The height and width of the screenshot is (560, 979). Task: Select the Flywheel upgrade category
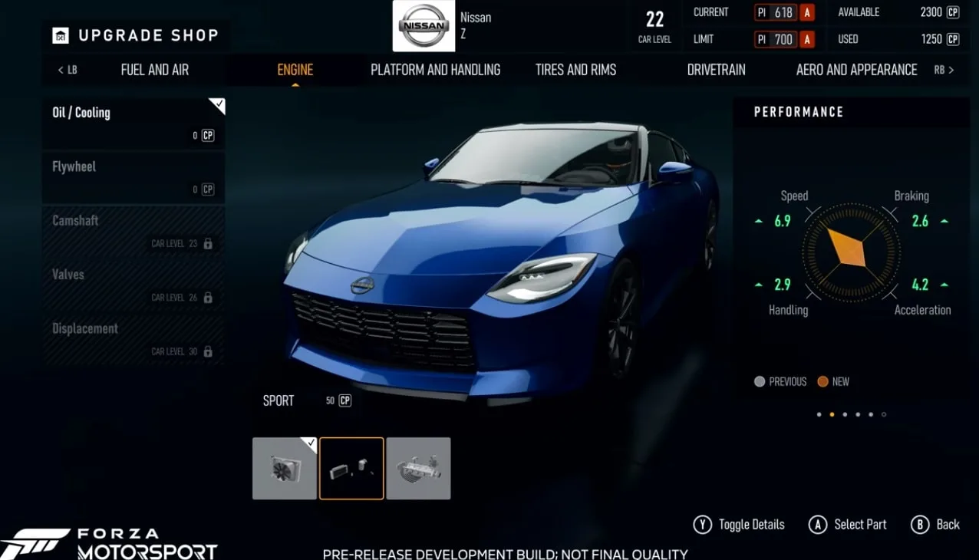tap(133, 177)
